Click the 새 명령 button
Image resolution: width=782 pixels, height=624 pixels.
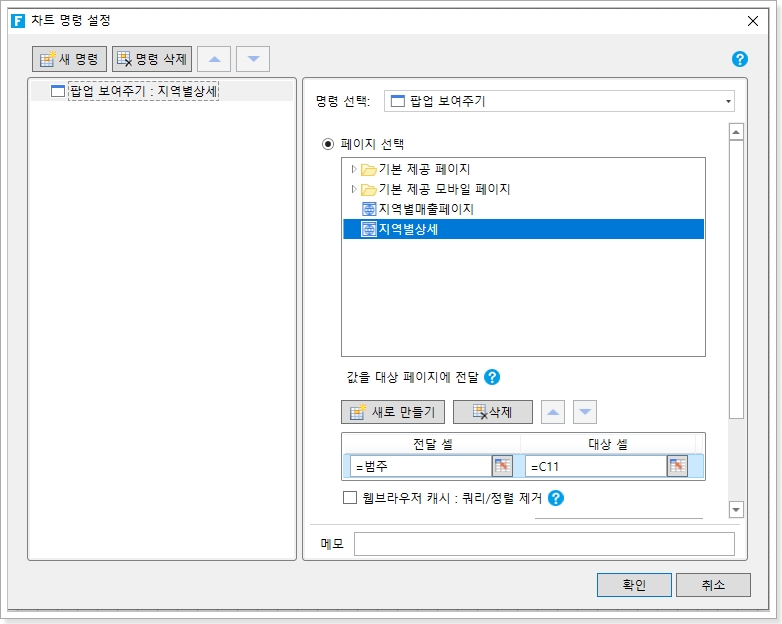(x=69, y=59)
